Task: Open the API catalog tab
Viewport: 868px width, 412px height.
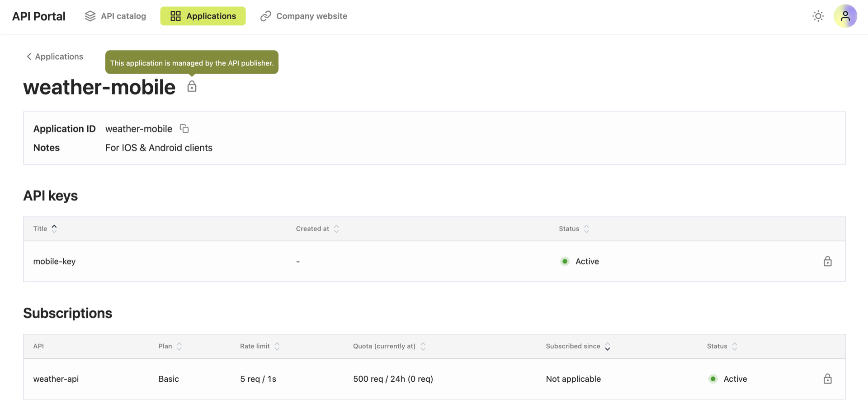Action: coord(115,16)
